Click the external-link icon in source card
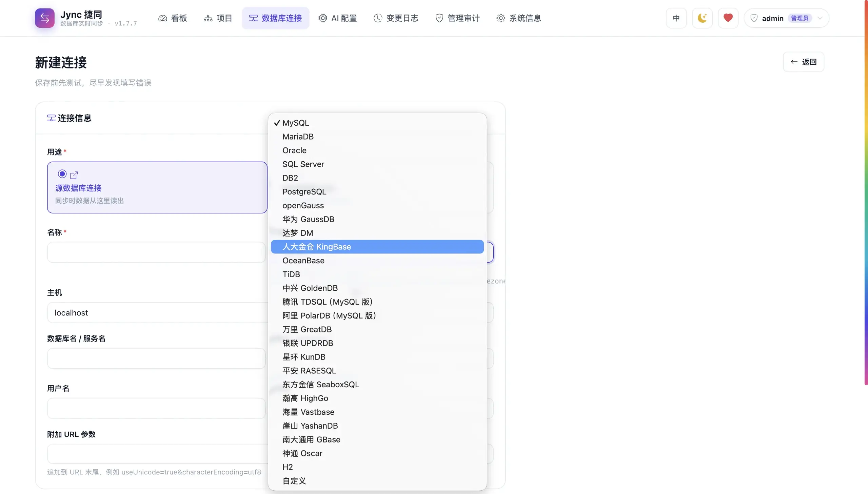 pos(74,175)
